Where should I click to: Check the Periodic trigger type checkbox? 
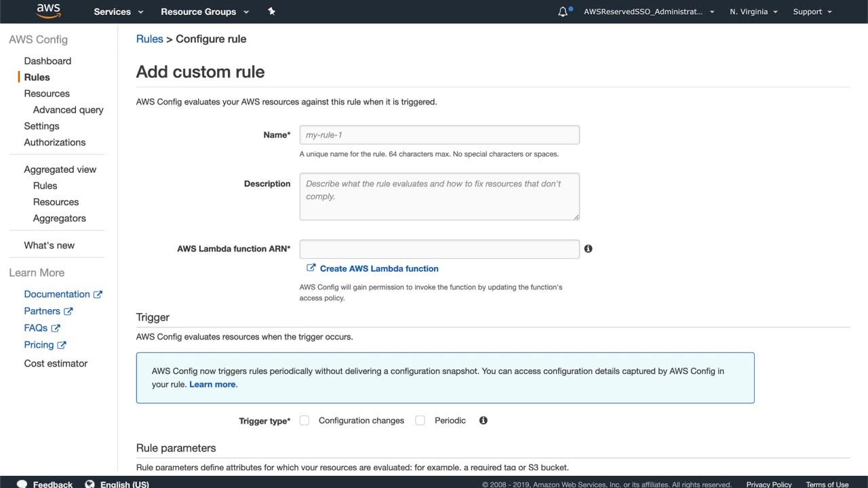tap(420, 420)
